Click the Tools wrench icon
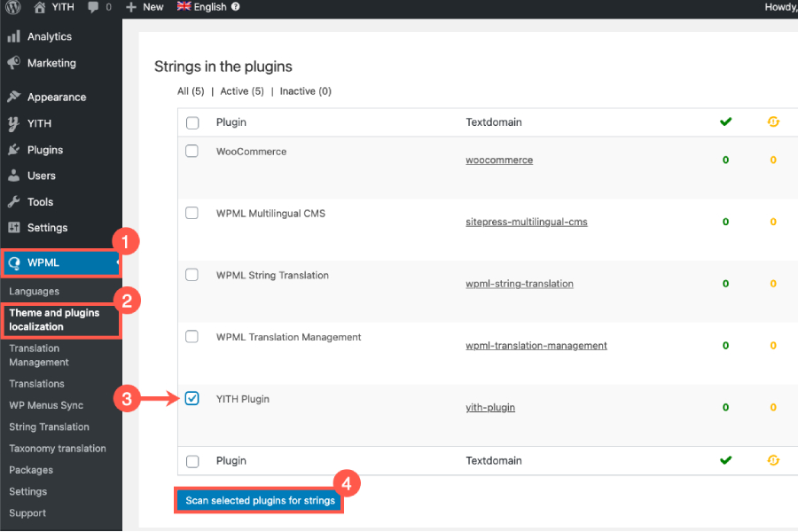This screenshot has height=532, width=798. pos(13,201)
